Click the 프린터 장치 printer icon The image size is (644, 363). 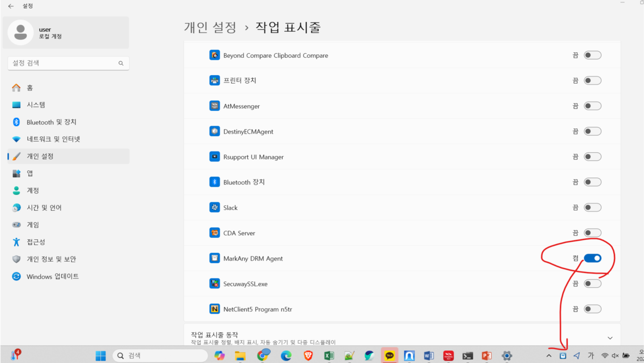[x=215, y=81]
